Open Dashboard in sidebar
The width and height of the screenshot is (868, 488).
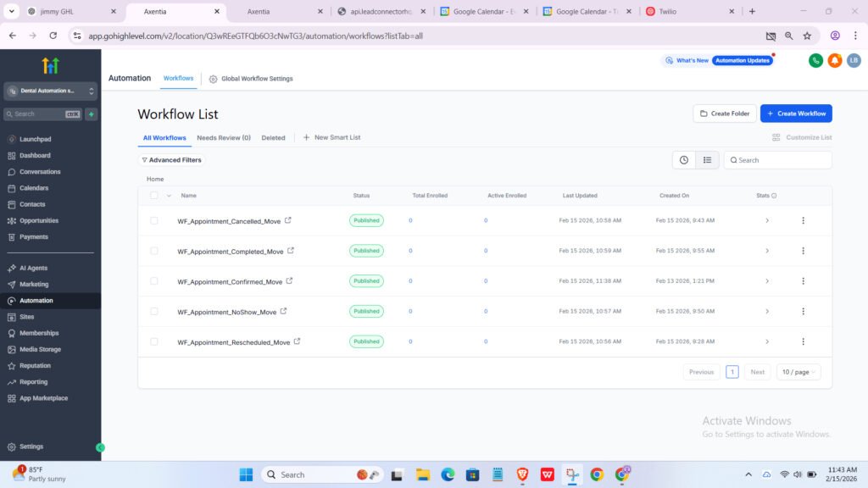click(x=35, y=156)
